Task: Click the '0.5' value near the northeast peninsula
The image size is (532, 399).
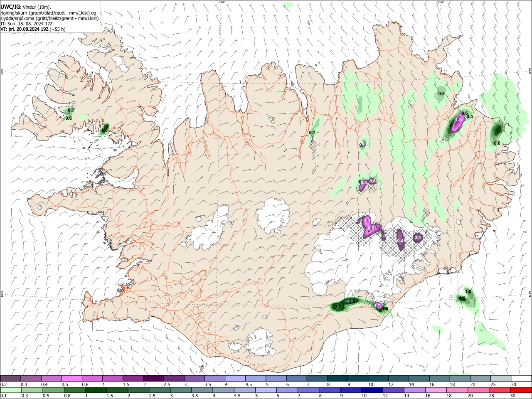Action: (x=441, y=94)
